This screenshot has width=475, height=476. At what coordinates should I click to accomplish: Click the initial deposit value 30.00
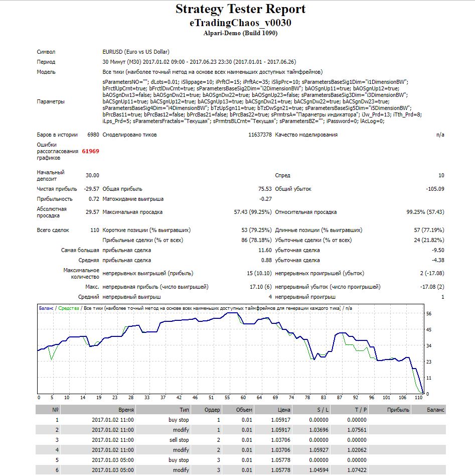(92, 175)
